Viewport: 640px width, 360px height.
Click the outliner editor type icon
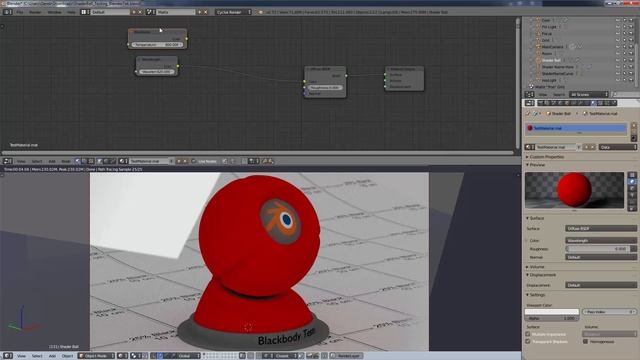pyautogui.click(x=529, y=95)
